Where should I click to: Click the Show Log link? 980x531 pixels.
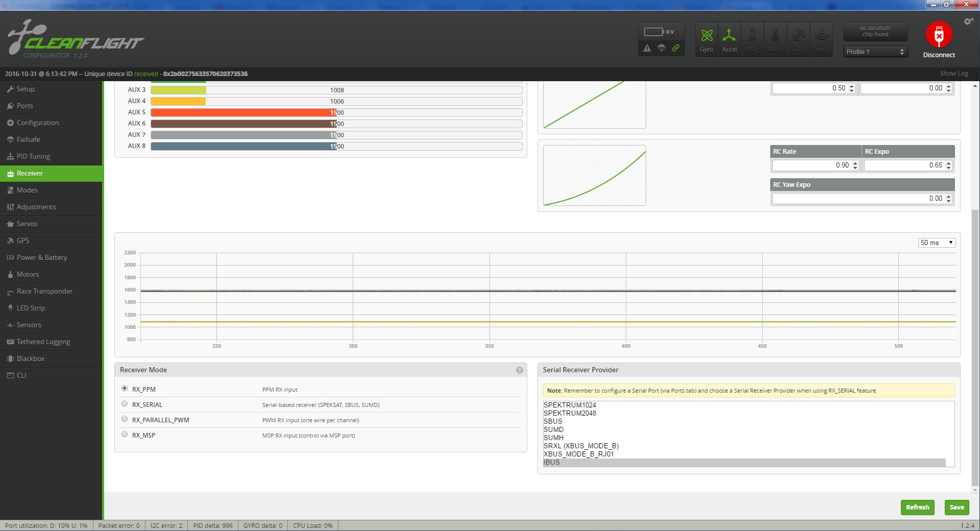pyautogui.click(x=954, y=74)
